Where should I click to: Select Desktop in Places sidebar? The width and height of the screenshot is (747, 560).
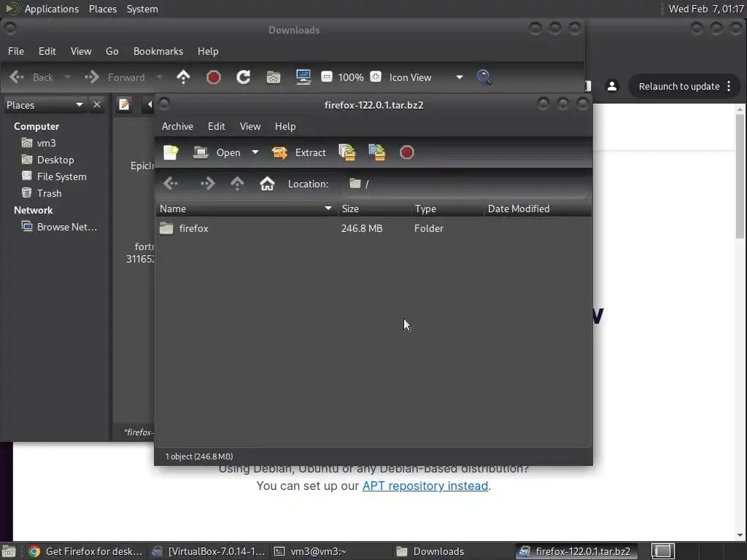[55, 160]
